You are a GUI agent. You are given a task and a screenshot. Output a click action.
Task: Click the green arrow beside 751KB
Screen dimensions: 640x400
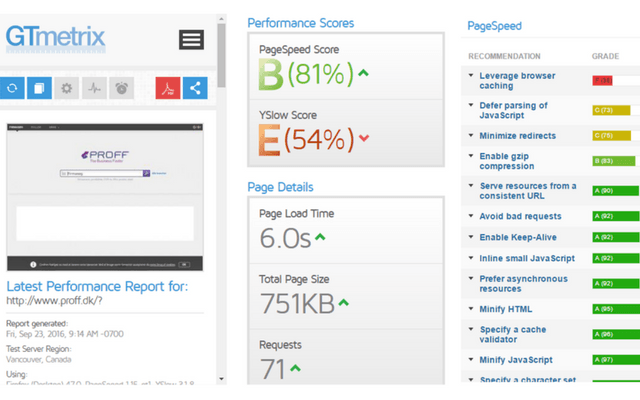click(344, 302)
